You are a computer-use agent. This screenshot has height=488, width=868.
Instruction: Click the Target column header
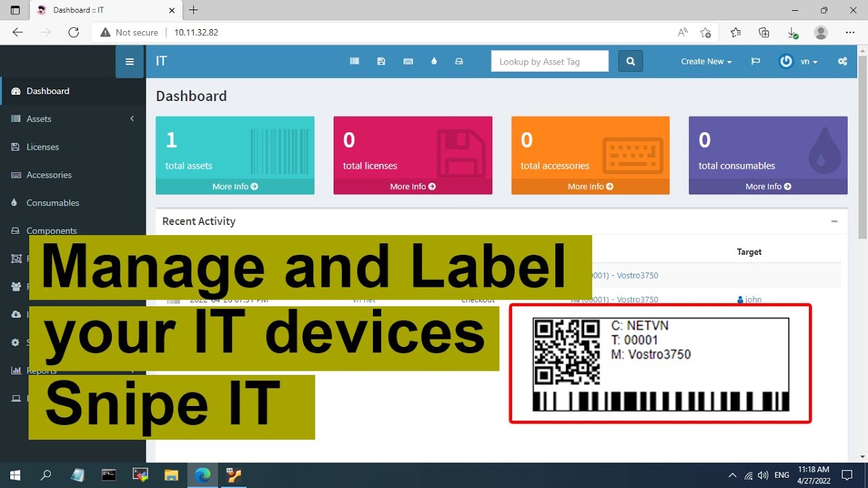click(749, 251)
